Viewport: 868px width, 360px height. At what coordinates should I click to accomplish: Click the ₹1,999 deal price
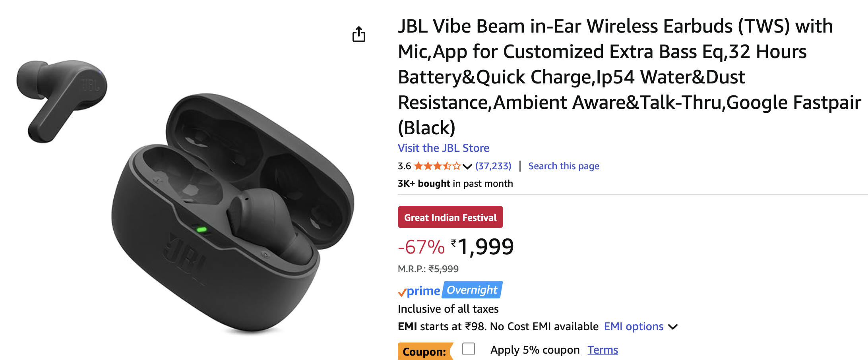[486, 247]
